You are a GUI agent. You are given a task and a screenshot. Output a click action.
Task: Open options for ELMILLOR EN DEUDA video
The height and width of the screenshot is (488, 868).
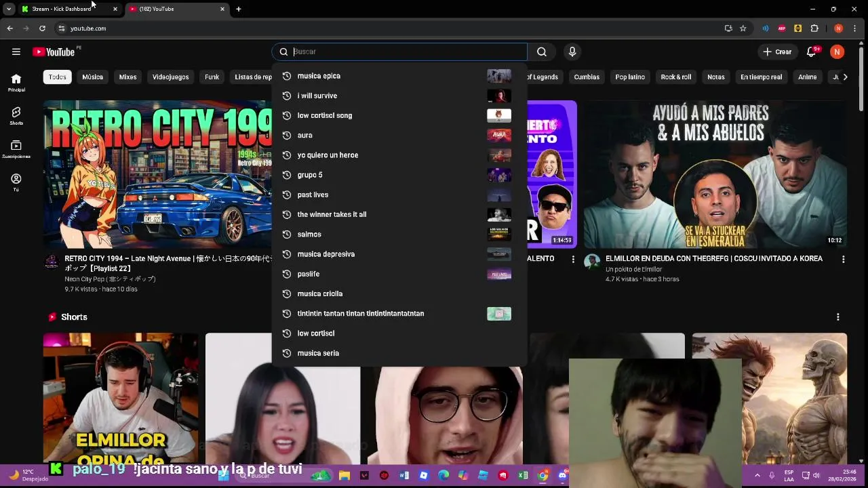[x=844, y=259]
